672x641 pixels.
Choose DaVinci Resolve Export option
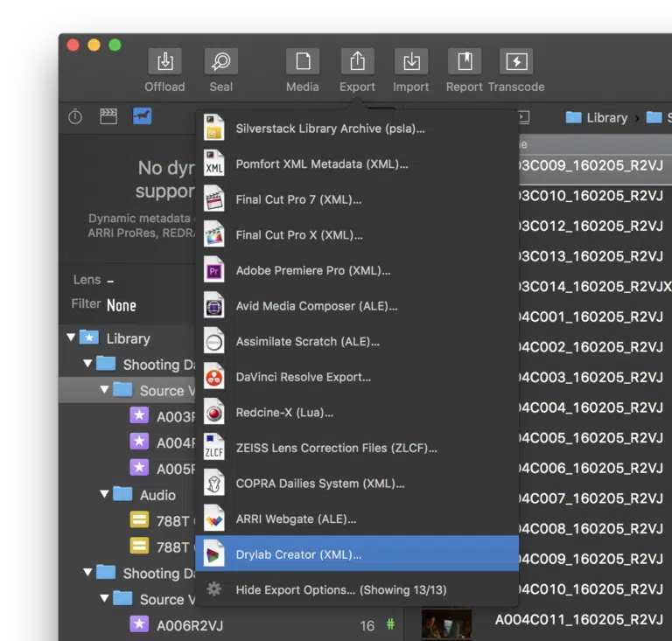pyautogui.click(x=357, y=377)
